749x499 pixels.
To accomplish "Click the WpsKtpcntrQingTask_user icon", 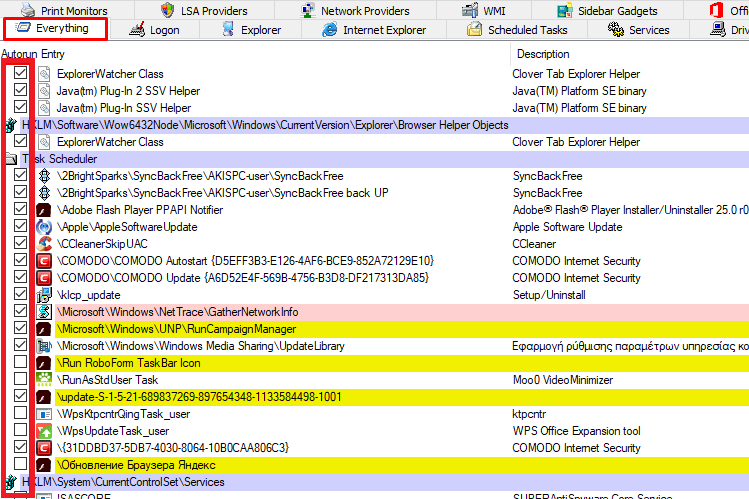I will (x=44, y=414).
